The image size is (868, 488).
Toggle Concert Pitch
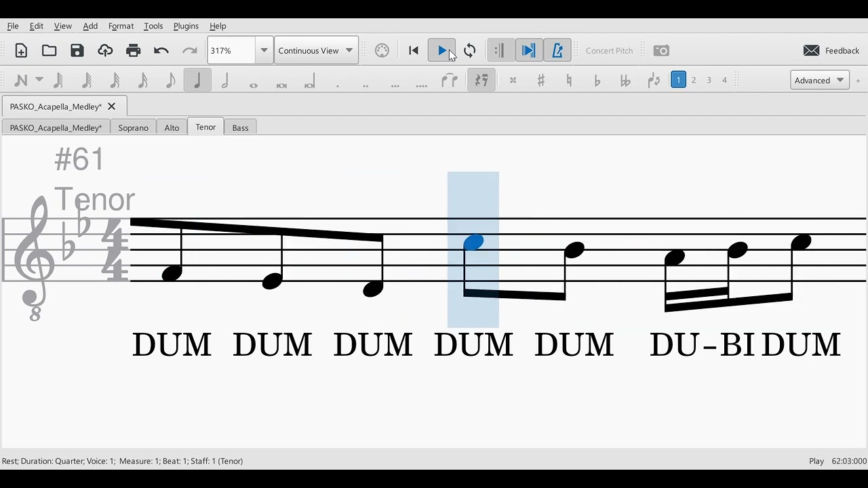coord(609,51)
